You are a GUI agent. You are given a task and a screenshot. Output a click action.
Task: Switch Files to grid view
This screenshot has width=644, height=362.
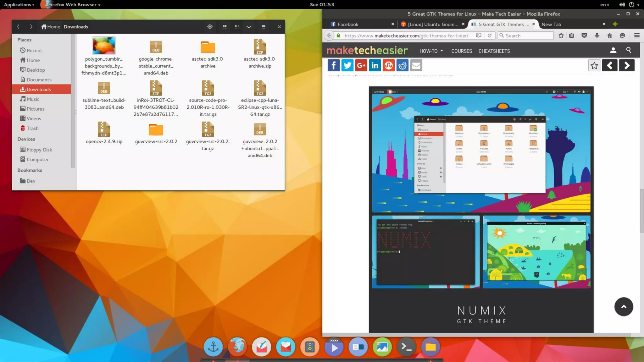pos(237,27)
